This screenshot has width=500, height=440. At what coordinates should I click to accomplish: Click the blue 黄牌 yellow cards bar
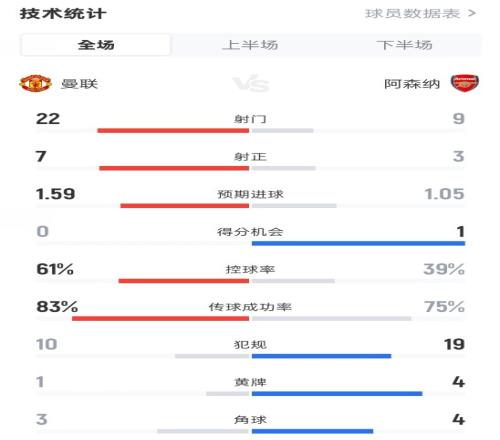point(337,394)
